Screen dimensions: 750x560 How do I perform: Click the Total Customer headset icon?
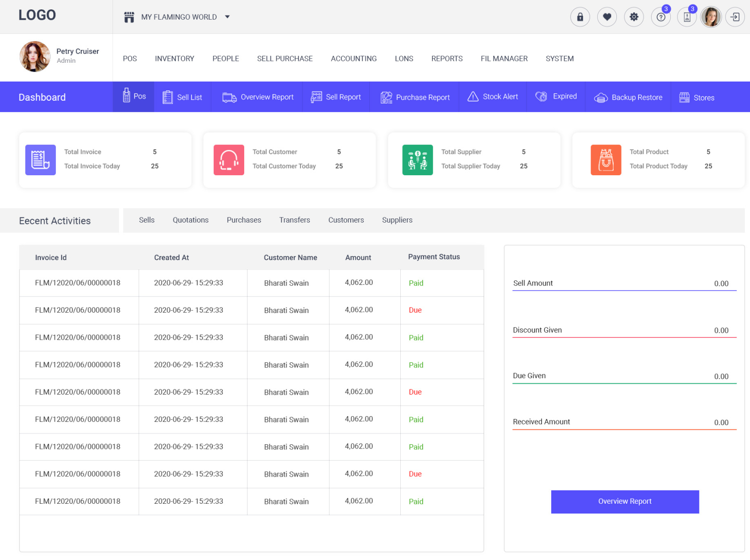coord(229,160)
